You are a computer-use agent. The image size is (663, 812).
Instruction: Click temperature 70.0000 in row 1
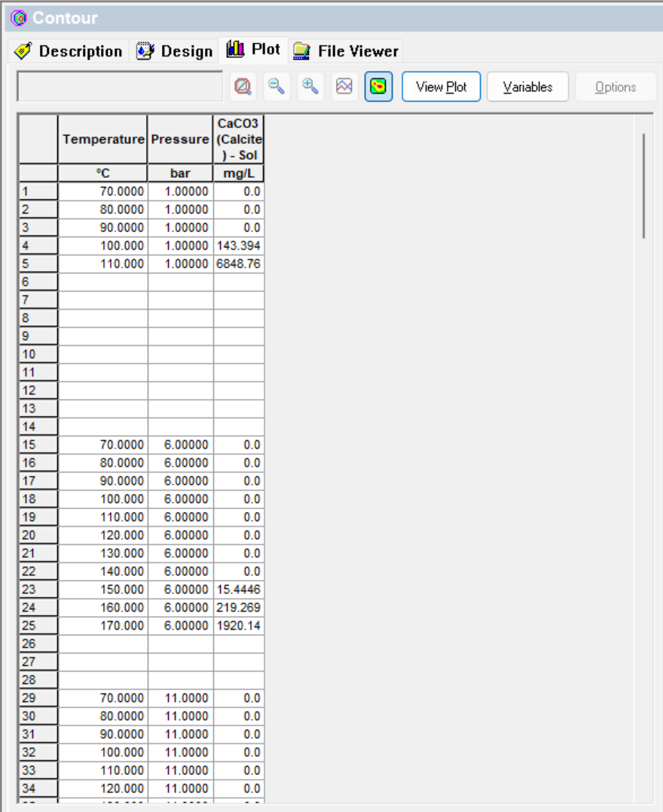(x=103, y=192)
